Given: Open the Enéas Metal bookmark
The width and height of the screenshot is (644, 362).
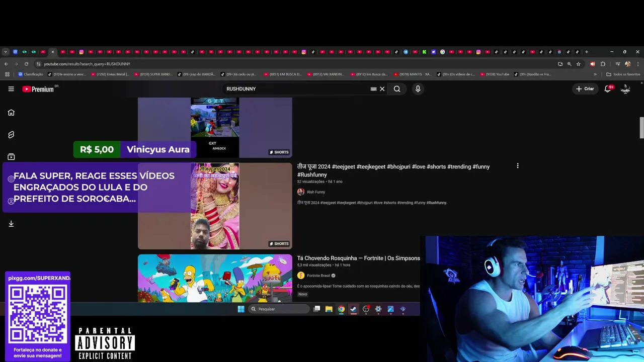Looking at the screenshot, I should coord(110,74).
